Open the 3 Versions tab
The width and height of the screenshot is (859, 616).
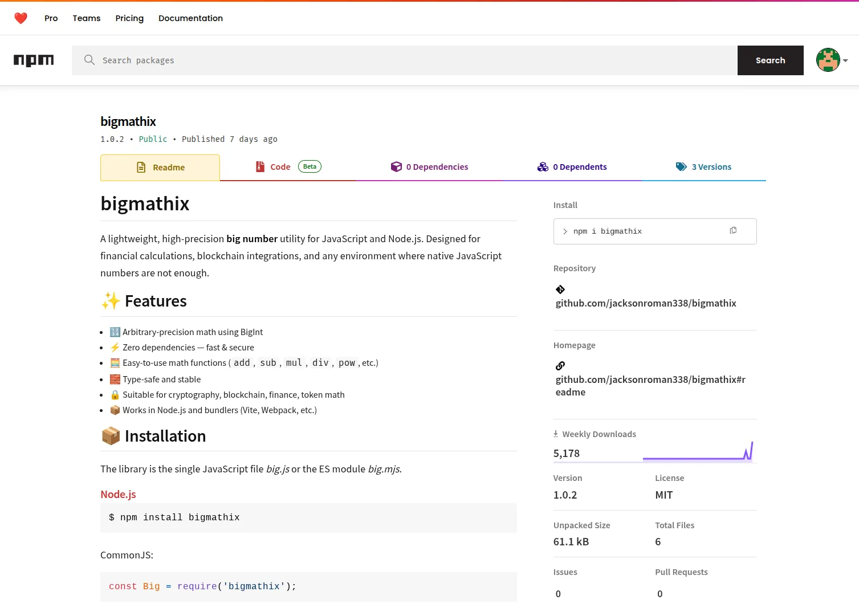coord(711,166)
